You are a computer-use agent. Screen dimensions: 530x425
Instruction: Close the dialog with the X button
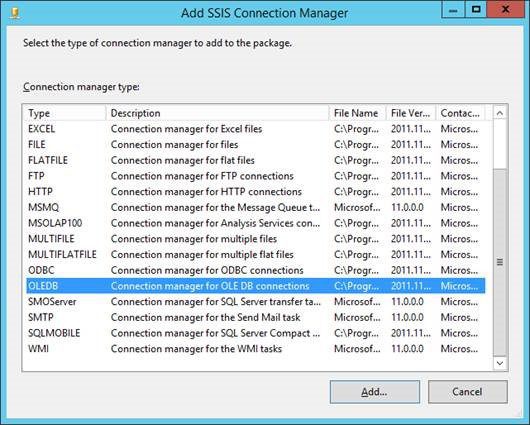(x=506, y=9)
